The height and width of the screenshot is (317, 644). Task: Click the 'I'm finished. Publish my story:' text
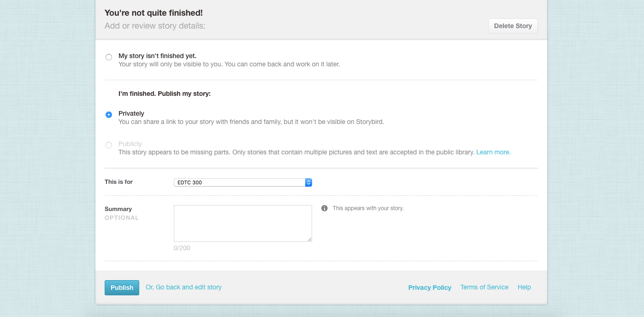[165, 94]
